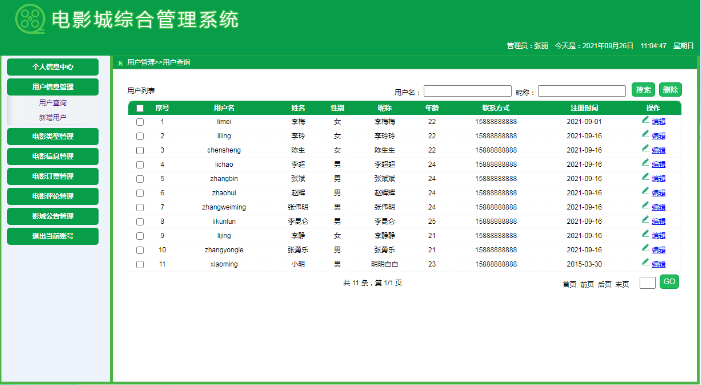Viewport: 701px width, 385px height.
Task: Check the box for user lijing
Action: [x=140, y=236]
